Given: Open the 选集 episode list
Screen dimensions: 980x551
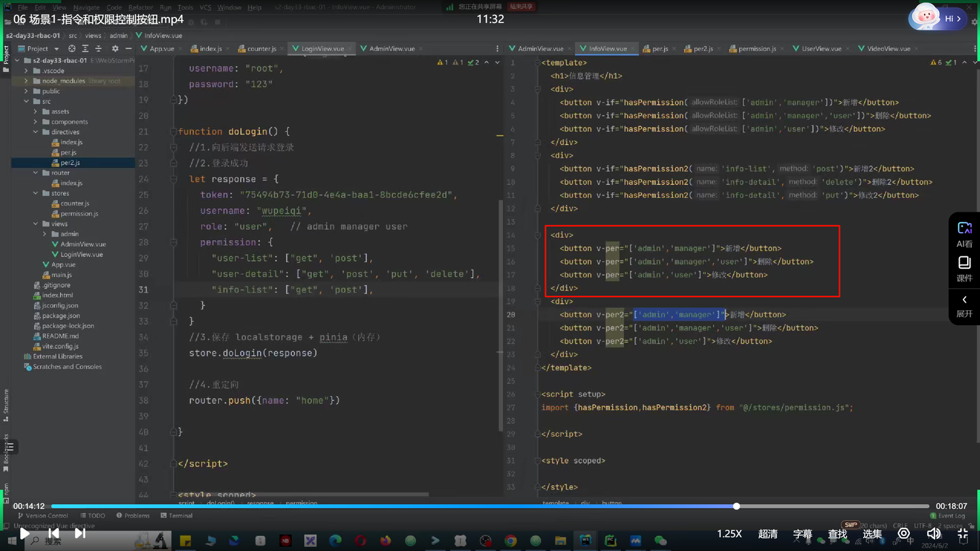Looking at the screenshot, I should coord(872,534).
